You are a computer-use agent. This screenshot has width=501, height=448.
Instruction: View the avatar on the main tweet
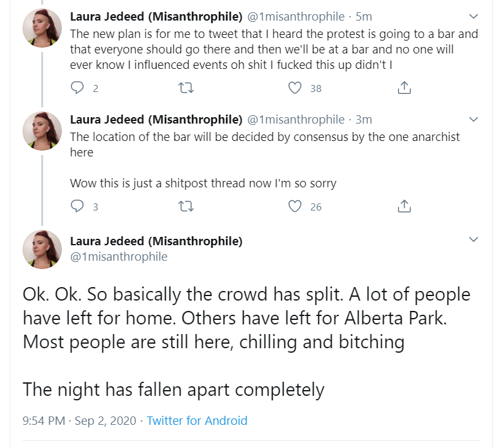[42, 249]
